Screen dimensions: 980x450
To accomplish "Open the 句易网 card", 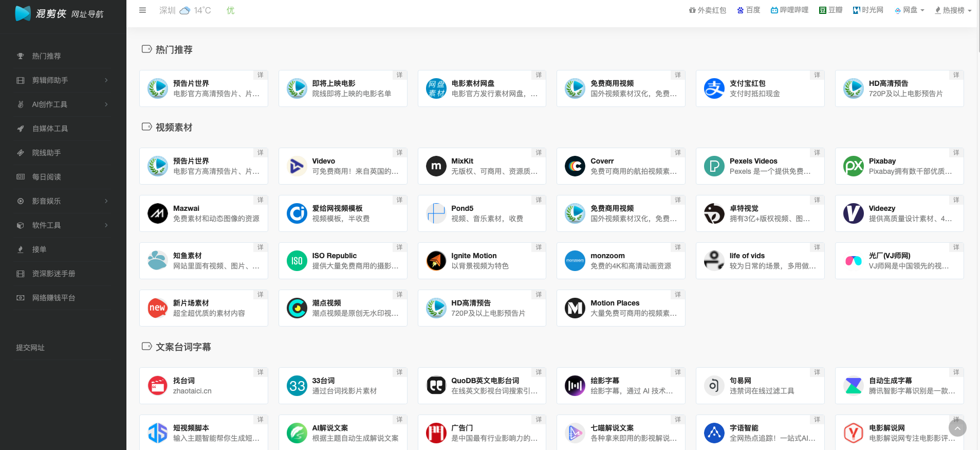I will pyautogui.click(x=760, y=386).
